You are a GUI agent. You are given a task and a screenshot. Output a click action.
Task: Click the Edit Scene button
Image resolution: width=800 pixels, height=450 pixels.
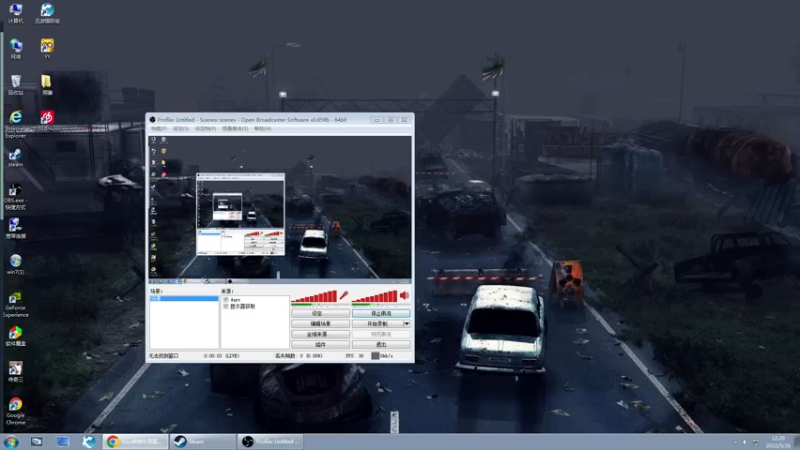pyautogui.click(x=320, y=324)
